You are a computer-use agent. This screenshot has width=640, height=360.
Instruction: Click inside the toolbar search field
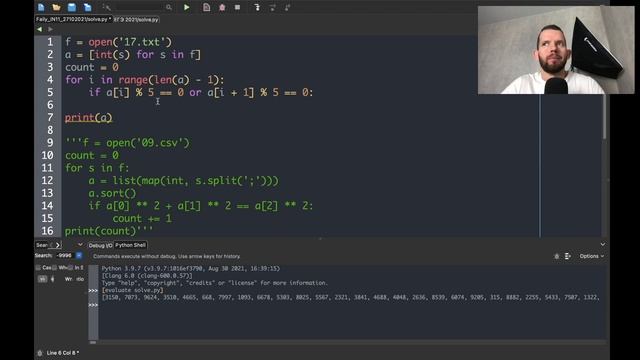pyautogui.click(x=139, y=7)
